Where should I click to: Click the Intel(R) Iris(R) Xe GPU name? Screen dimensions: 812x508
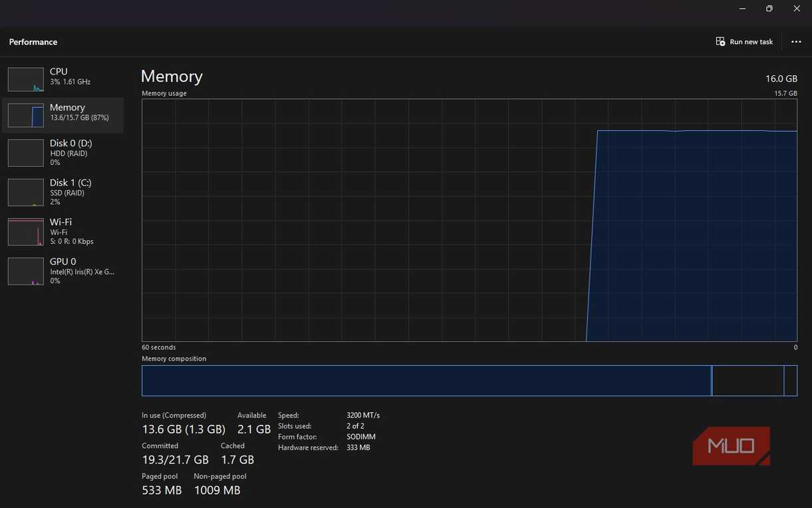tap(82, 271)
